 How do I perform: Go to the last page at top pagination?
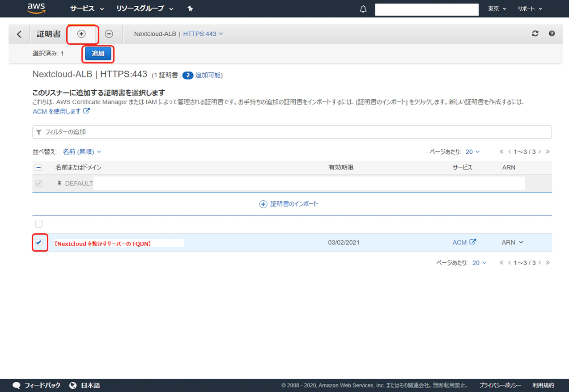click(x=548, y=152)
